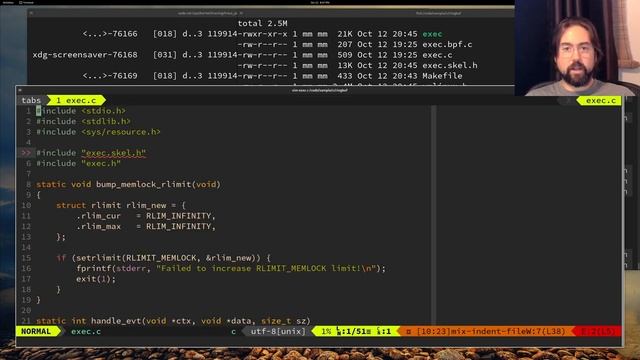Screen dimensions: 640x360
Task: Click the vertical split separator between vim panes
Action: point(434,216)
